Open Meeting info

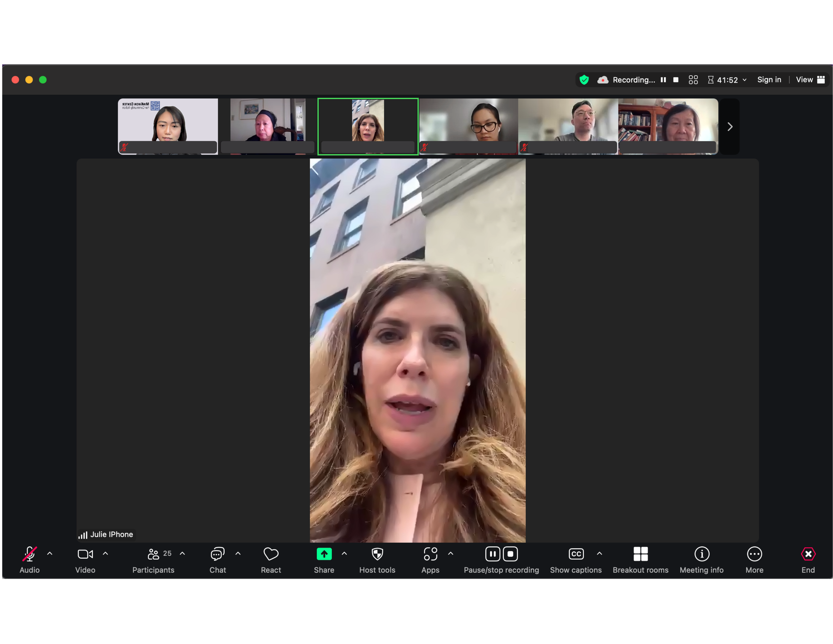coord(701,554)
